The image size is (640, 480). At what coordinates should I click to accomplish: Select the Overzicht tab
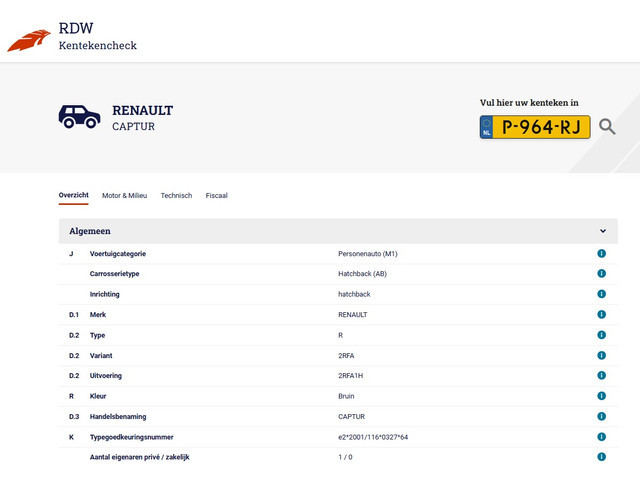74,195
